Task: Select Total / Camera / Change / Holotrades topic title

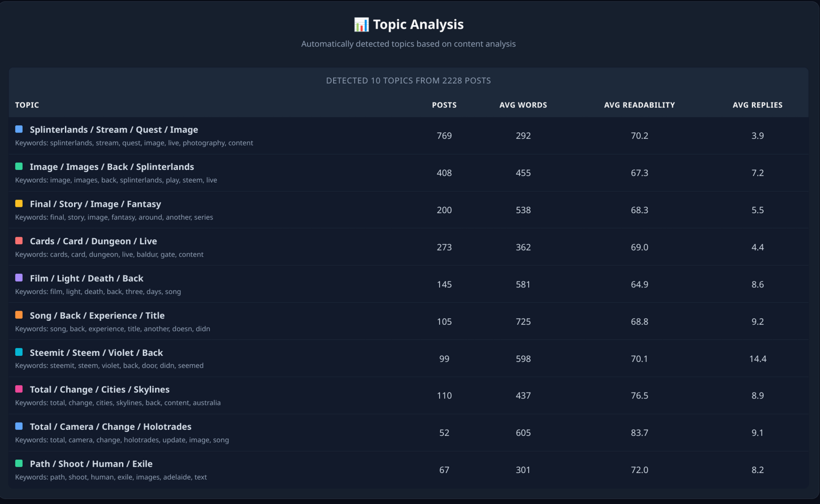Action: coord(110,427)
